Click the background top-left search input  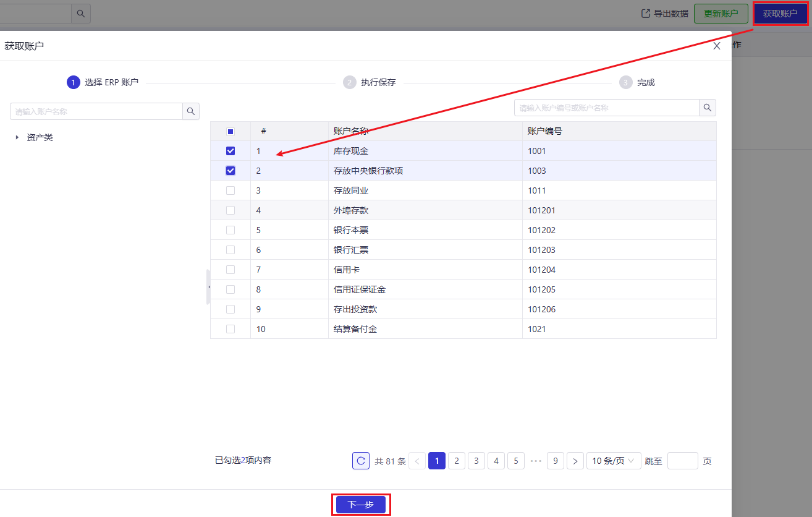pyautogui.click(x=36, y=14)
